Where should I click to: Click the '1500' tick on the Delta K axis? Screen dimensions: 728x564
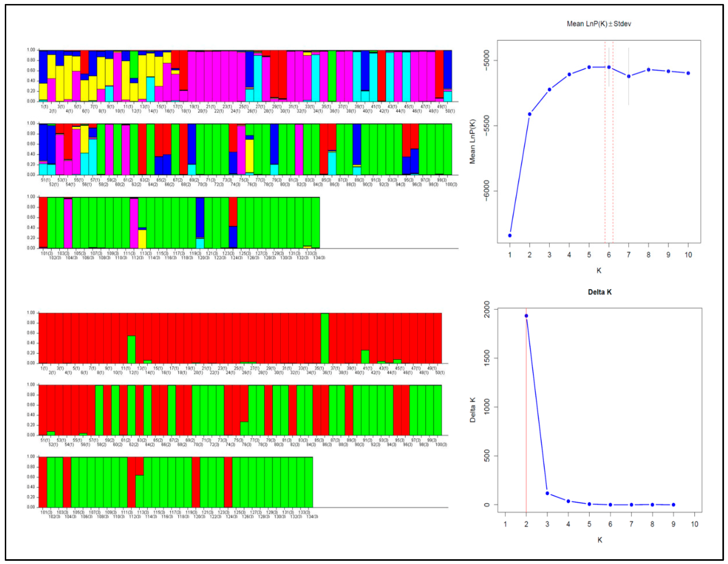[487, 358]
